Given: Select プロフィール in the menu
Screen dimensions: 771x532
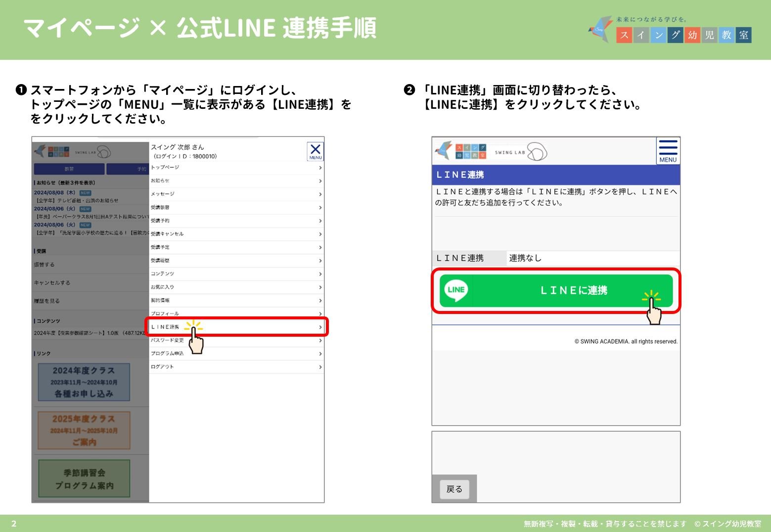Looking at the screenshot, I should click(236, 313).
